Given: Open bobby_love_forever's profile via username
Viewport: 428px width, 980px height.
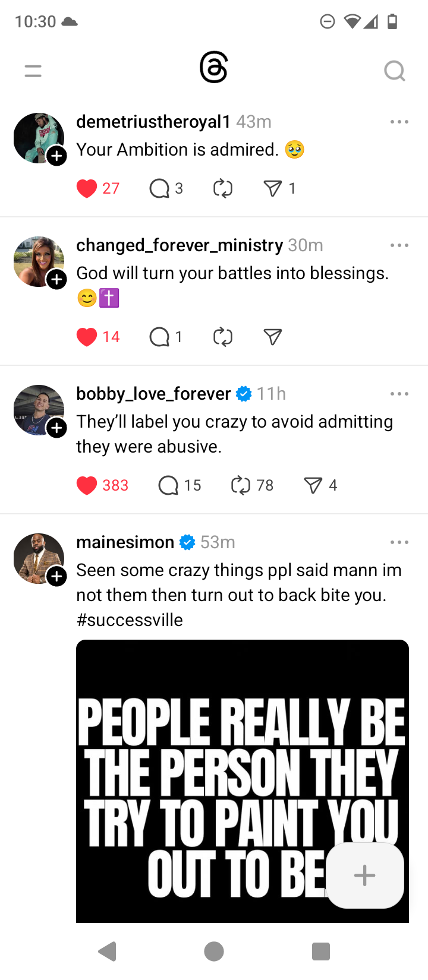Looking at the screenshot, I should point(153,394).
